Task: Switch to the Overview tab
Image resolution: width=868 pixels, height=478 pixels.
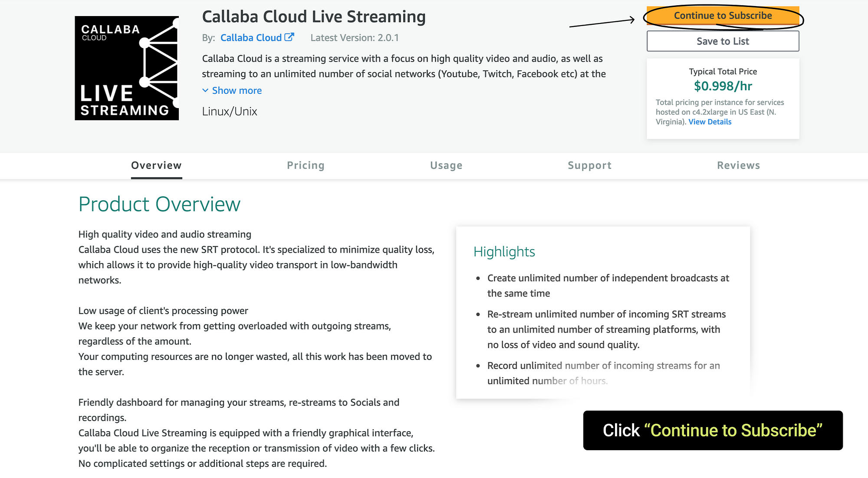Action: coord(156,165)
